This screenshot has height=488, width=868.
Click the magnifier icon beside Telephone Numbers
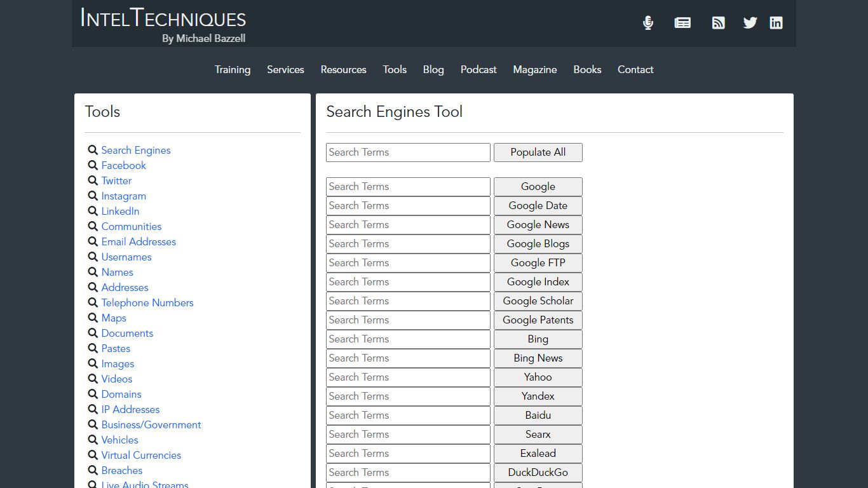pyautogui.click(x=93, y=303)
